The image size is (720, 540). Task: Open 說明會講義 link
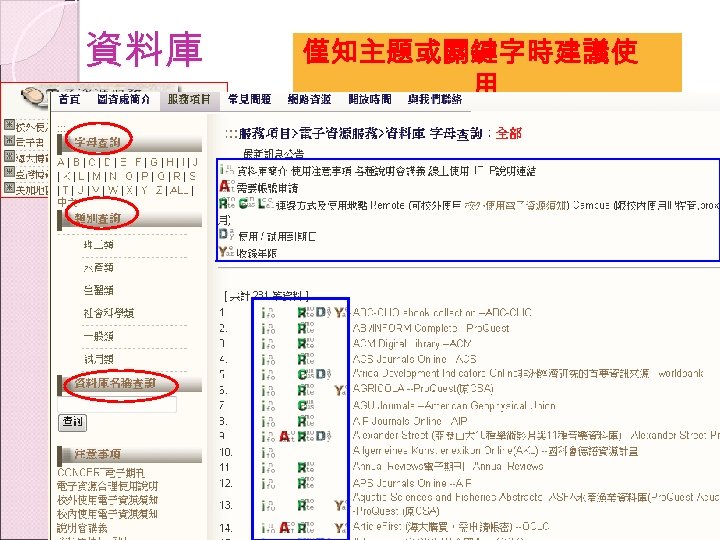tap(82, 528)
